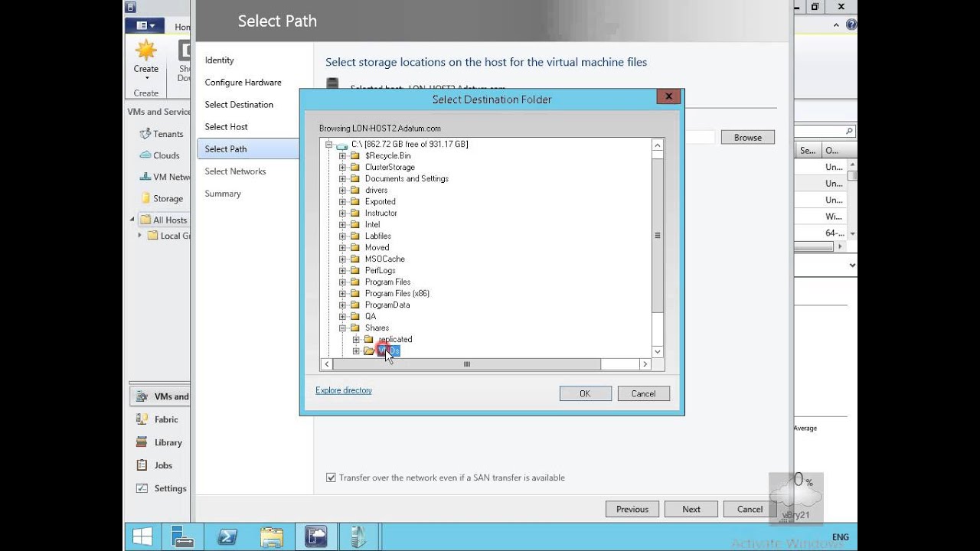Click the Previous wizard button
The image size is (980, 551).
point(632,509)
